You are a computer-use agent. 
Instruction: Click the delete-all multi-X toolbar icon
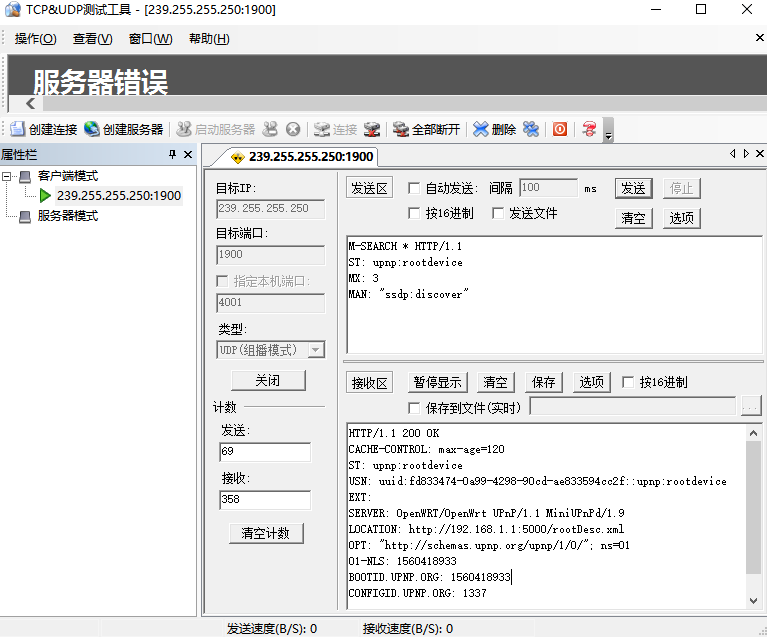click(x=531, y=129)
